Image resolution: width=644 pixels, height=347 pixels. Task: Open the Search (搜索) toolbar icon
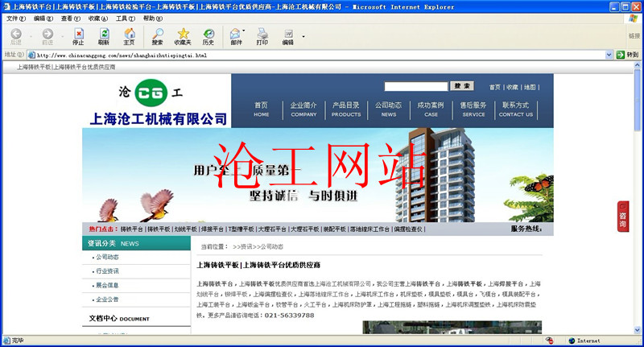tap(157, 36)
